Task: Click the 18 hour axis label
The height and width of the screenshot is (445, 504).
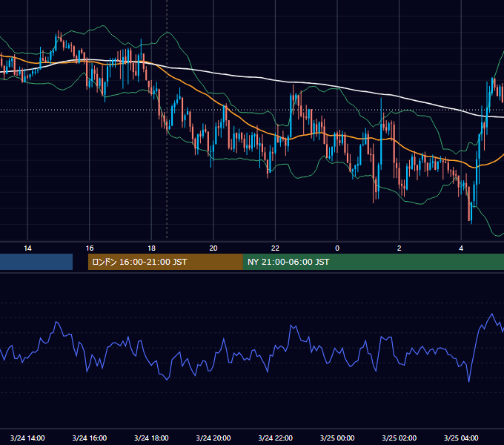Action: point(151,248)
